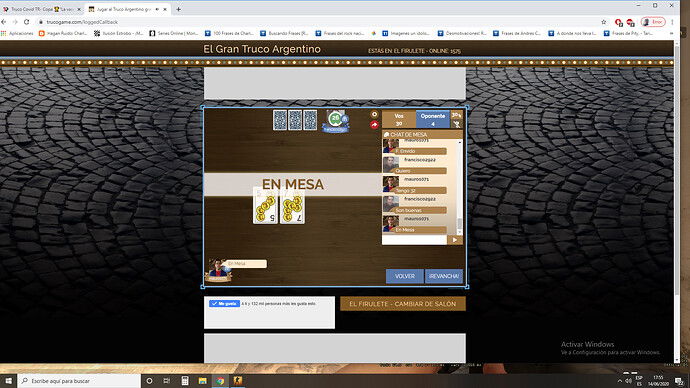Click opponent's avatar badge at table top
Image resolution: width=690 pixels, height=388 pixels.
[x=337, y=121]
